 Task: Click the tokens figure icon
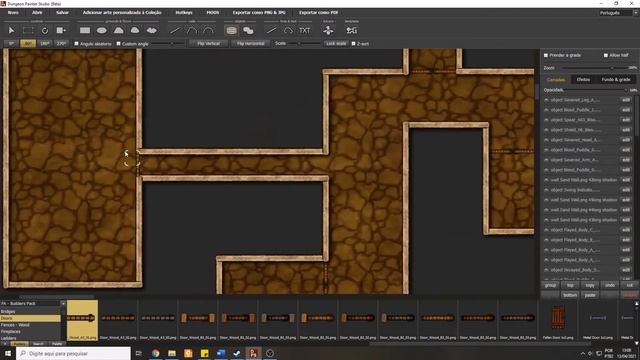[x=328, y=31]
